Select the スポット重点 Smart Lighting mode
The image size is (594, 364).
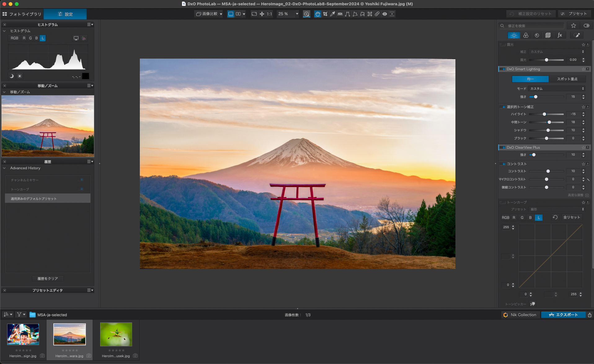click(568, 79)
